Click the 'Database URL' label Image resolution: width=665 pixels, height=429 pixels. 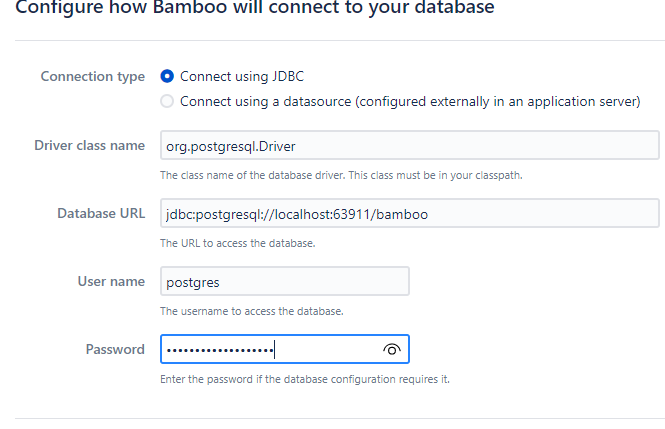pyautogui.click(x=100, y=214)
